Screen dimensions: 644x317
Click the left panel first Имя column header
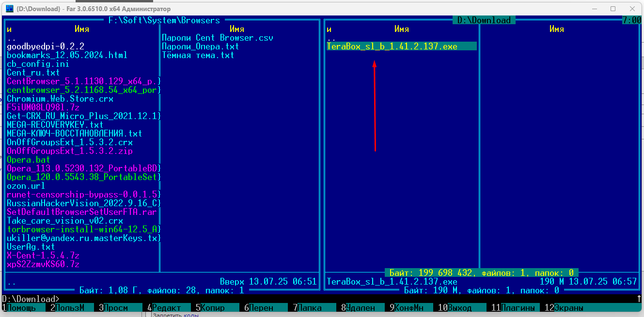[82, 29]
